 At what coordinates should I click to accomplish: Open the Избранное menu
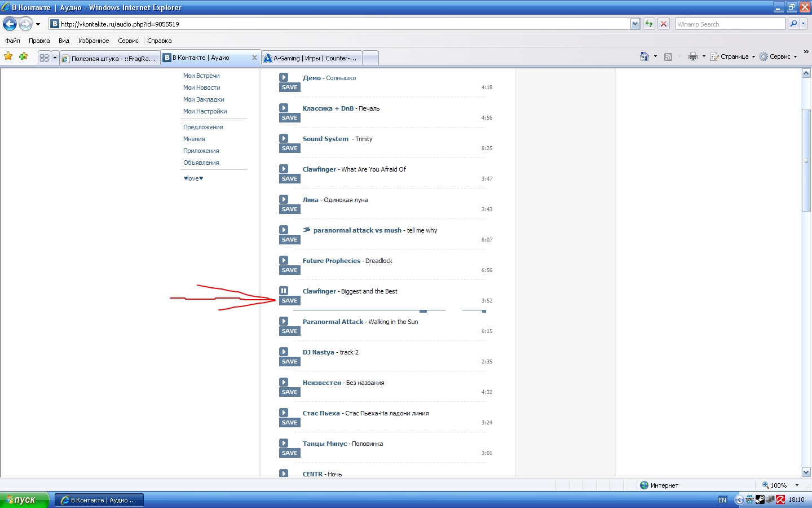(94, 41)
